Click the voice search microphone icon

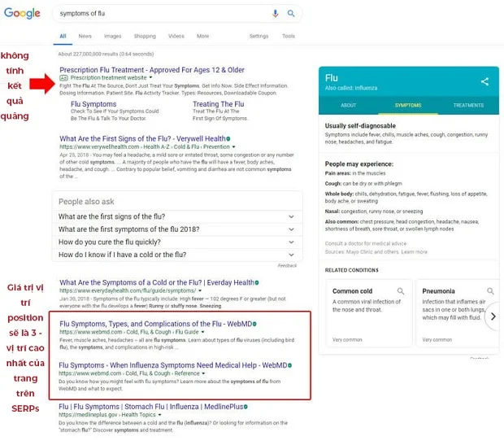click(x=275, y=14)
